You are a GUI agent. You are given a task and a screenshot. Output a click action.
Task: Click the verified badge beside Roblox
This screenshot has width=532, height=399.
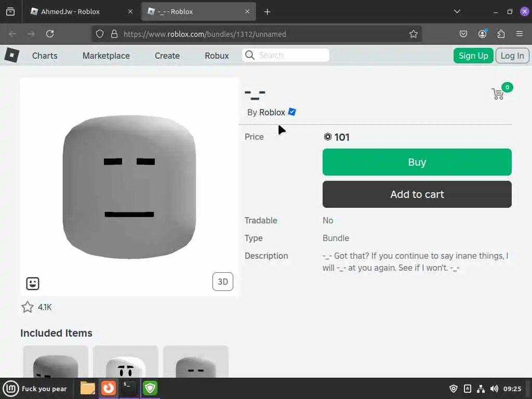pos(292,112)
